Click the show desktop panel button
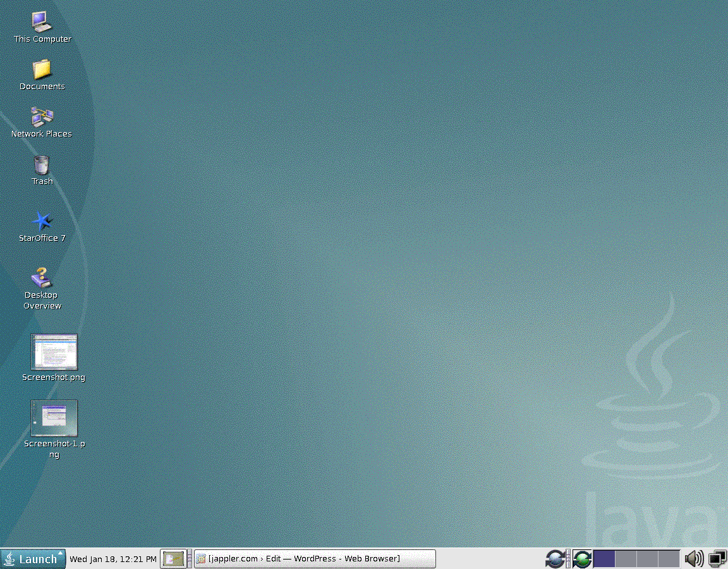 click(x=173, y=559)
